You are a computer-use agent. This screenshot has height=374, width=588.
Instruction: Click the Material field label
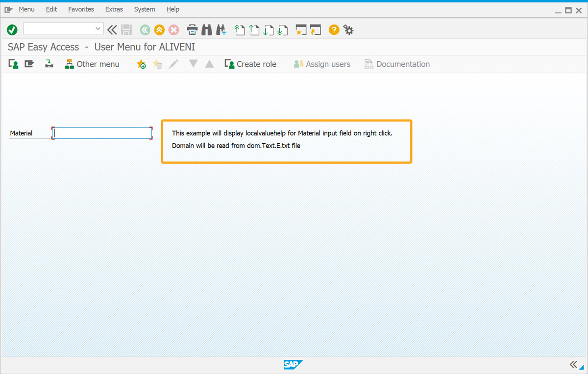(21, 133)
